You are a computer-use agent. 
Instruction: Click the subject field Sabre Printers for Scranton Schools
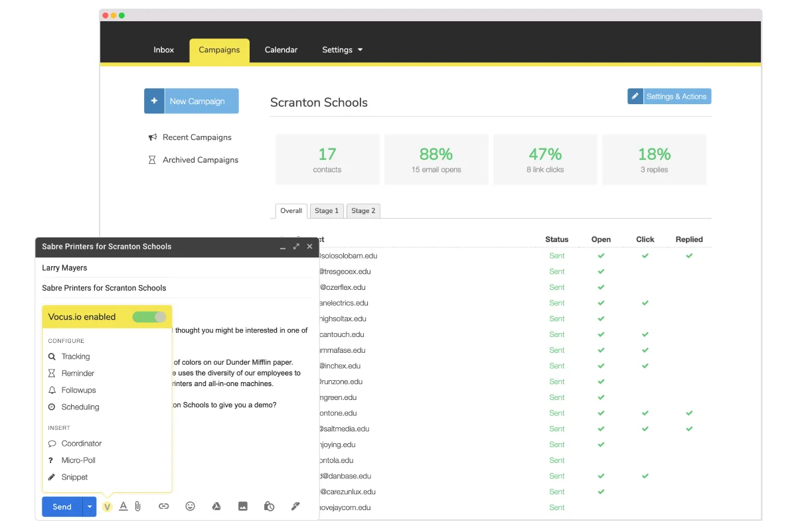point(177,288)
